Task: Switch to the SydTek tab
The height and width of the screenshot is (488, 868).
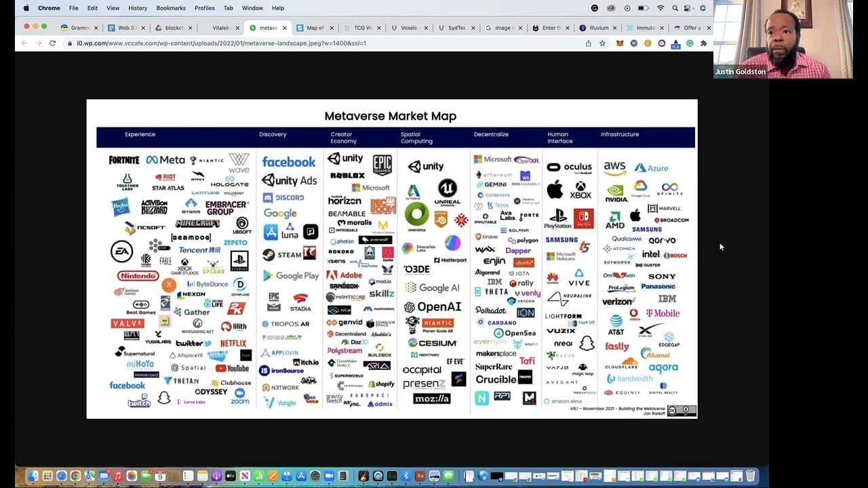Action: coord(455,28)
